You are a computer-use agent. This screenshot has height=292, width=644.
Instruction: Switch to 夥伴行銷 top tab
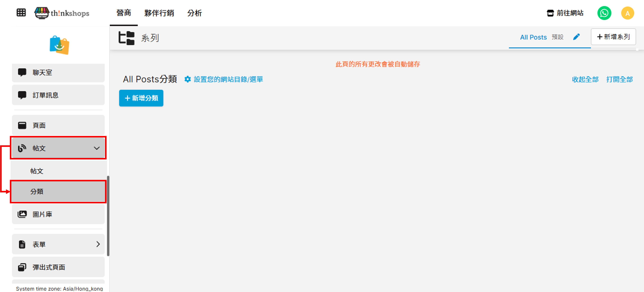pyautogui.click(x=159, y=13)
